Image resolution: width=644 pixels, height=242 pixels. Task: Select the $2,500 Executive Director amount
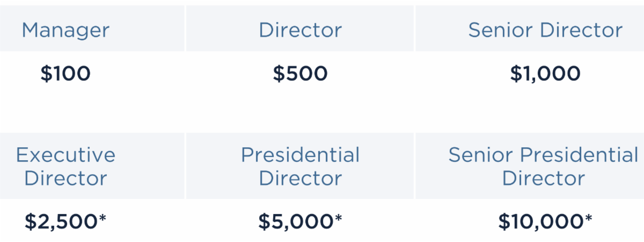pos(61,222)
